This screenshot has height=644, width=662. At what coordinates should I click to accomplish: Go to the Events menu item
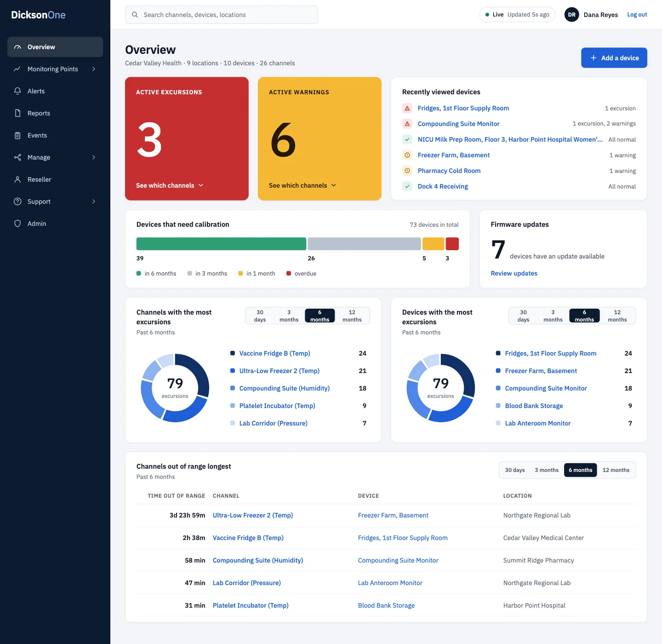pos(55,135)
